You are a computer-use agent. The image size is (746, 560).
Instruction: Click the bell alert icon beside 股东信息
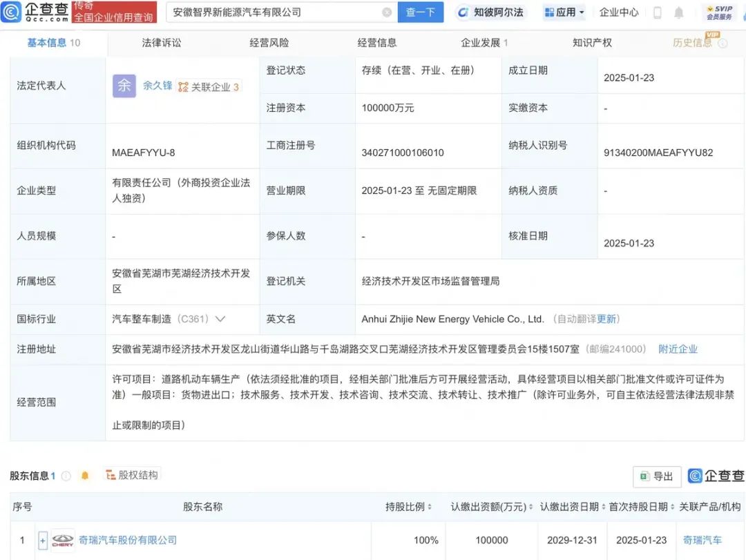click(x=85, y=475)
